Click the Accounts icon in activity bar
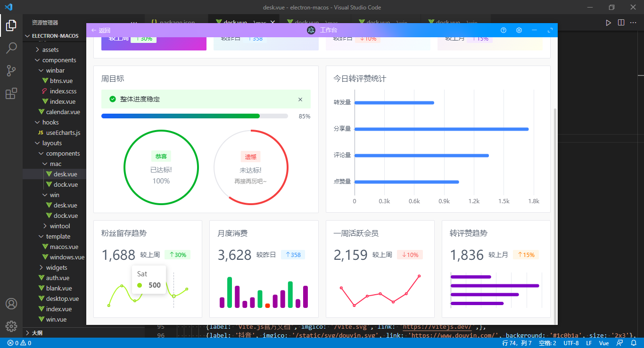 click(11, 303)
